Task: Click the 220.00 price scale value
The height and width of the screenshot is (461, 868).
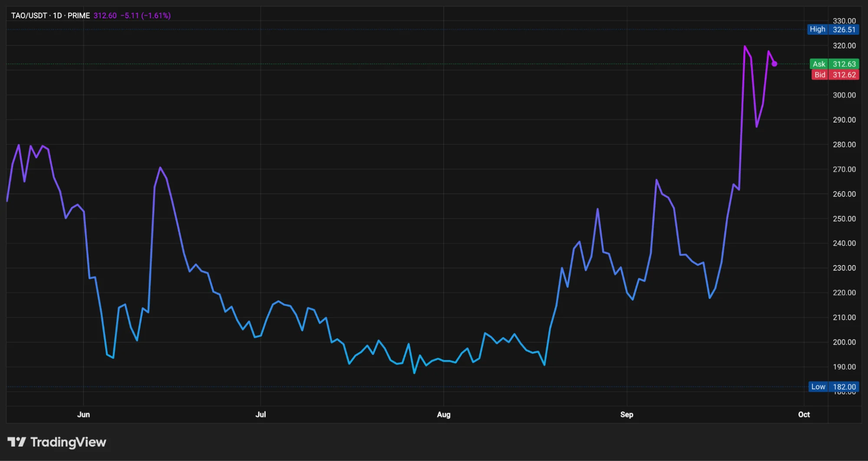Action: coord(844,293)
